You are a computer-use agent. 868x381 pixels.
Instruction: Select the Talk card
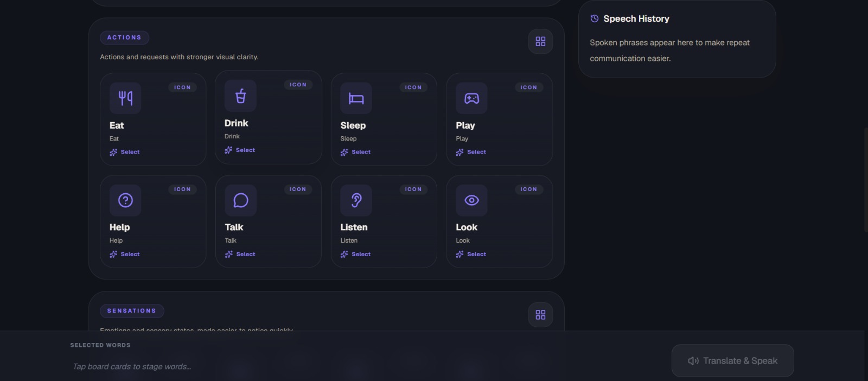click(269, 221)
